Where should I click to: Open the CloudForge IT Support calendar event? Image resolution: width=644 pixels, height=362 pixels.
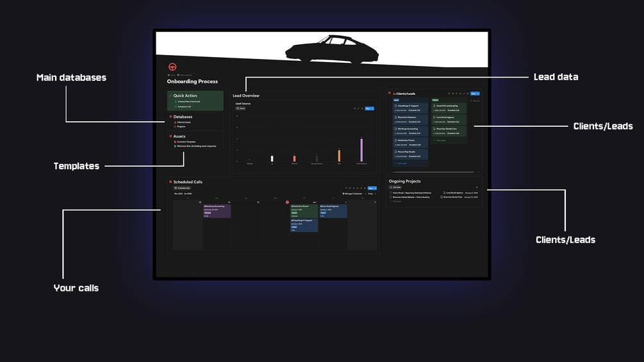point(304,226)
